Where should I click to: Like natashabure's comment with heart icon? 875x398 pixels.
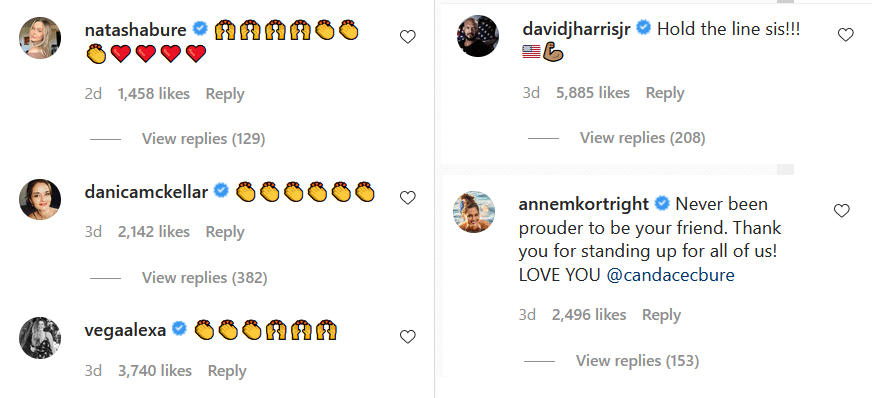coord(408,37)
